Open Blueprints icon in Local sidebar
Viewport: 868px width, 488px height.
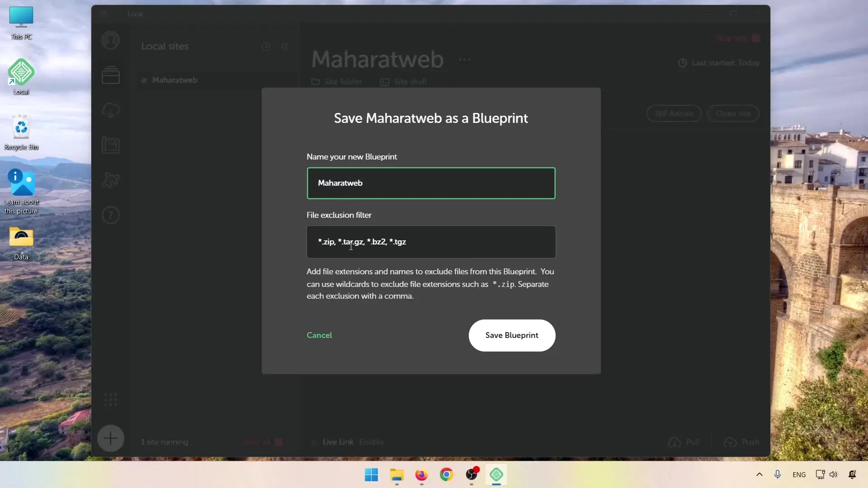(x=110, y=145)
